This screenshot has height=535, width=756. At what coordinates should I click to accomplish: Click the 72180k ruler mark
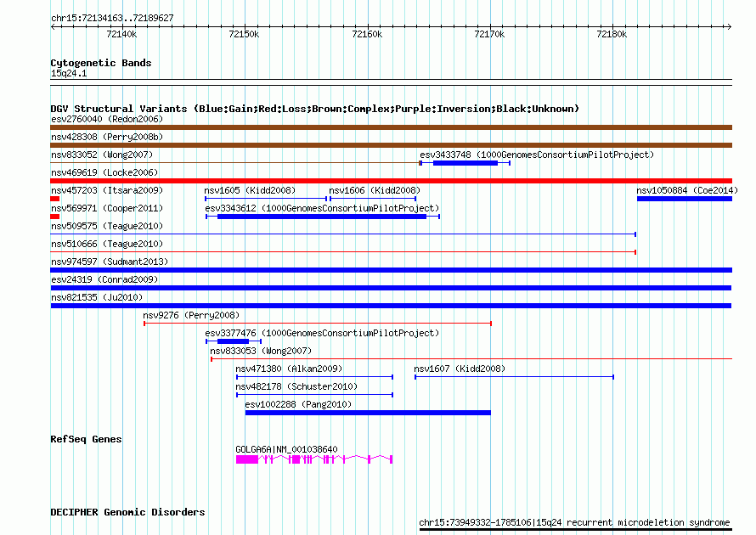point(612,34)
